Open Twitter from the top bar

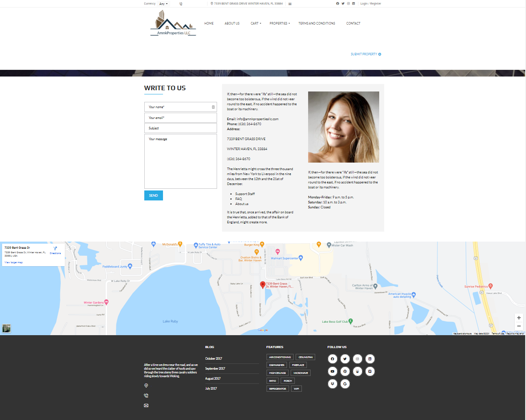(x=343, y=3)
